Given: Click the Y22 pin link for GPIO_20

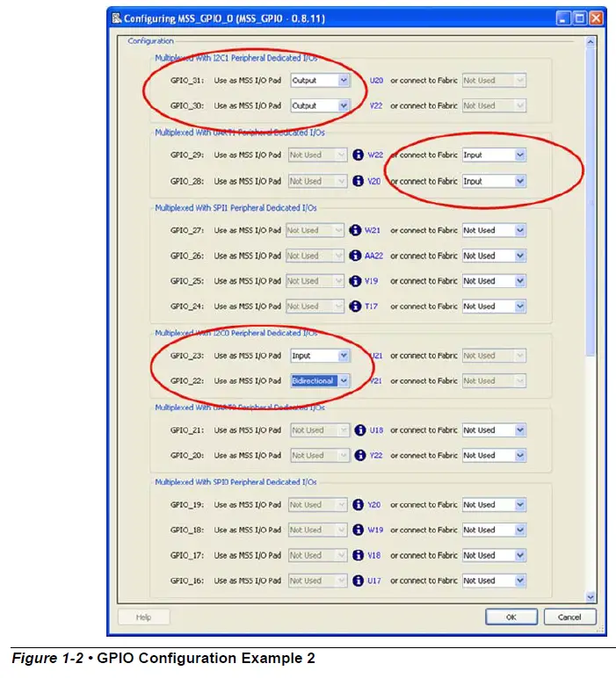Looking at the screenshot, I should tap(376, 455).
